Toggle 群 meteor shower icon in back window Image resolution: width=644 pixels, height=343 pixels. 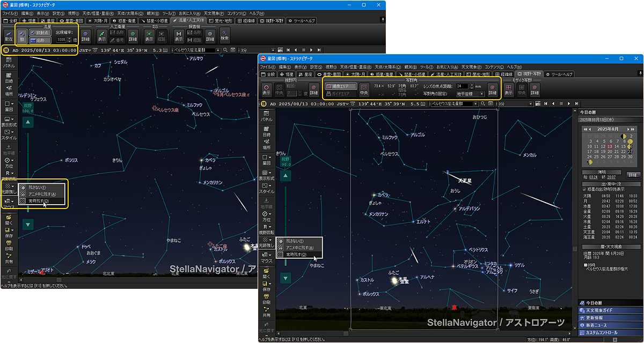point(21,35)
